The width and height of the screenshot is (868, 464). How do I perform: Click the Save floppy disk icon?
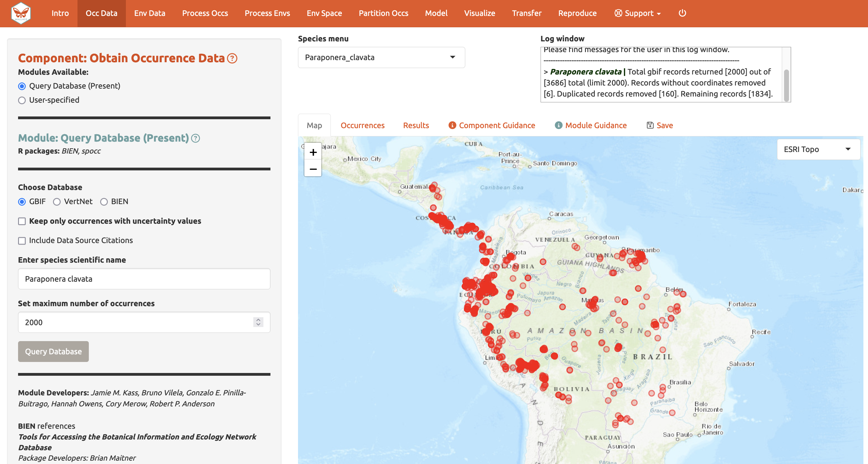point(650,125)
